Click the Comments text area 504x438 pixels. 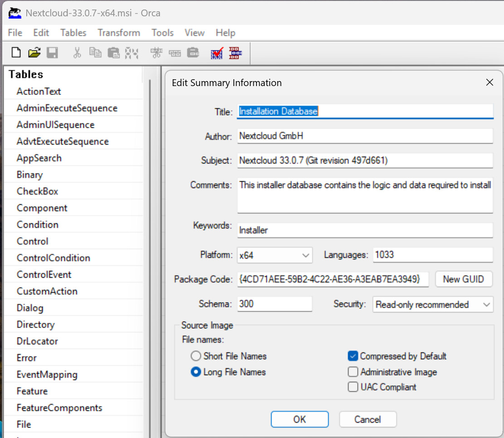365,195
